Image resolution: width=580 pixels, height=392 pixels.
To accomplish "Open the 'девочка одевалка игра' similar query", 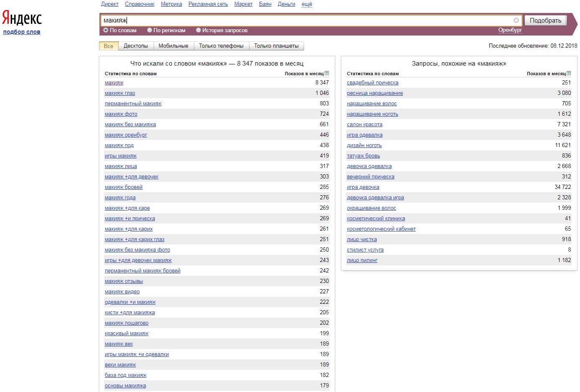I will [375, 198].
